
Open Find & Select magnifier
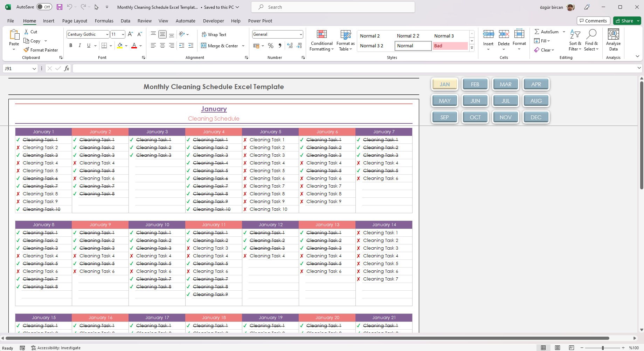point(591,40)
